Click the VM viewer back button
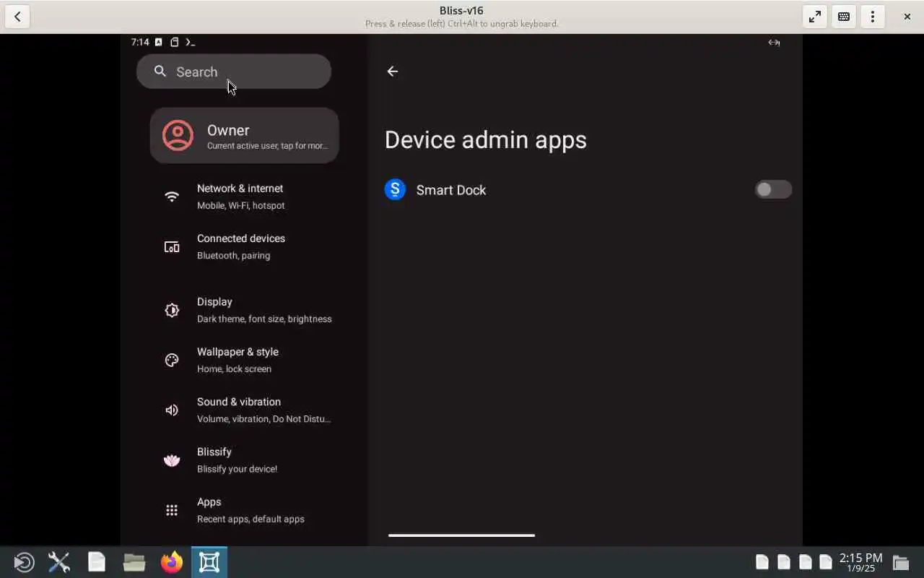924x578 pixels. [17, 17]
